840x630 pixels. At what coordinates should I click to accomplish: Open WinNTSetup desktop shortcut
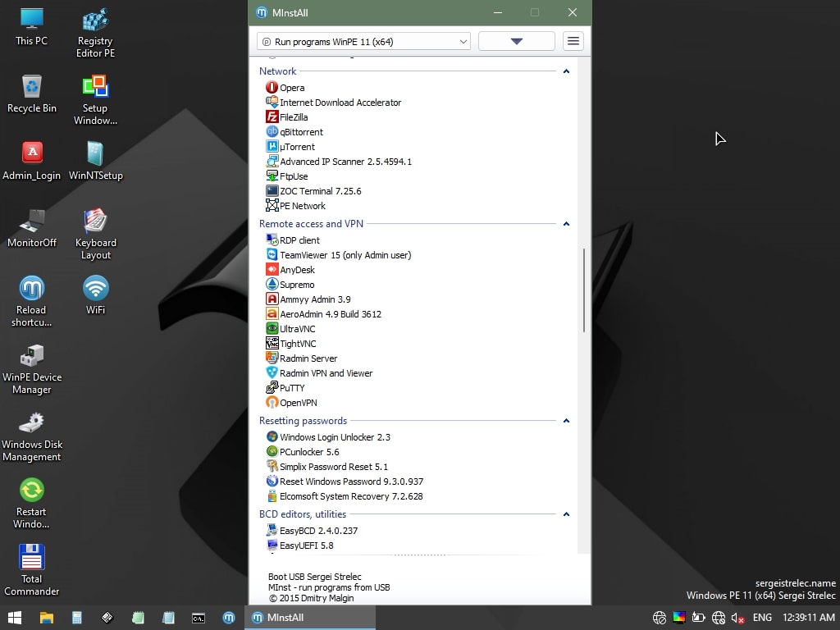point(95,162)
